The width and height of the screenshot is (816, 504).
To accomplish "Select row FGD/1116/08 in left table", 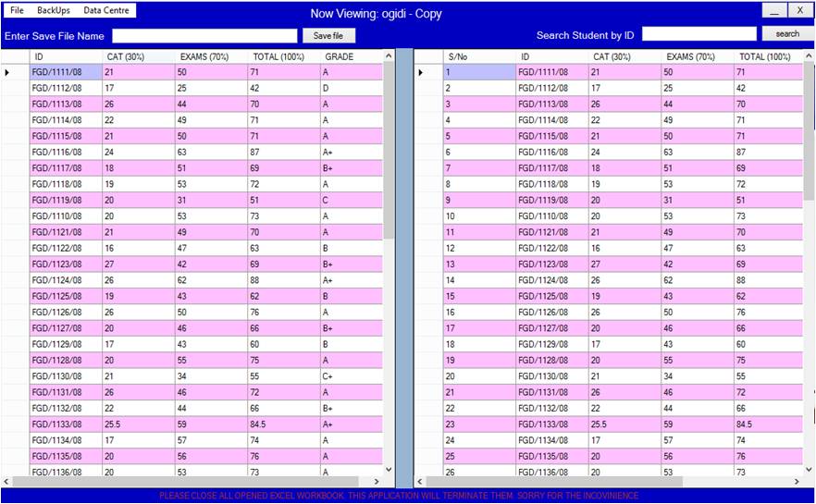I will point(65,152).
